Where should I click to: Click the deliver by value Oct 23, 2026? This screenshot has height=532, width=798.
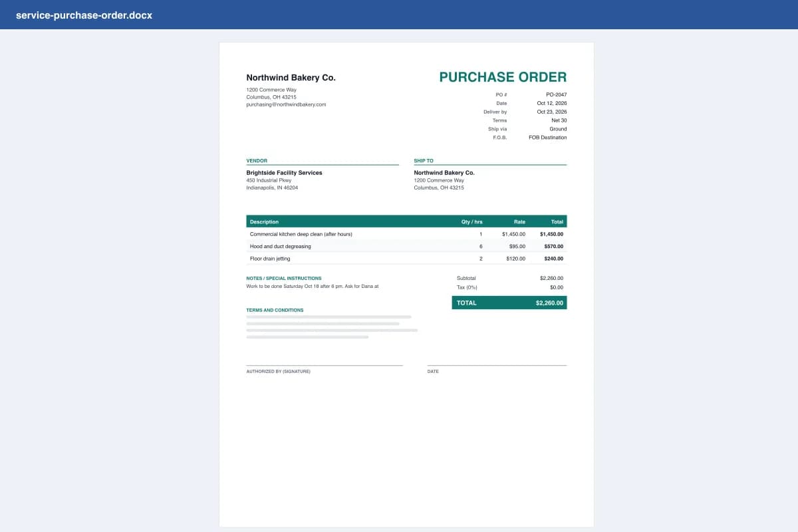pyautogui.click(x=552, y=112)
